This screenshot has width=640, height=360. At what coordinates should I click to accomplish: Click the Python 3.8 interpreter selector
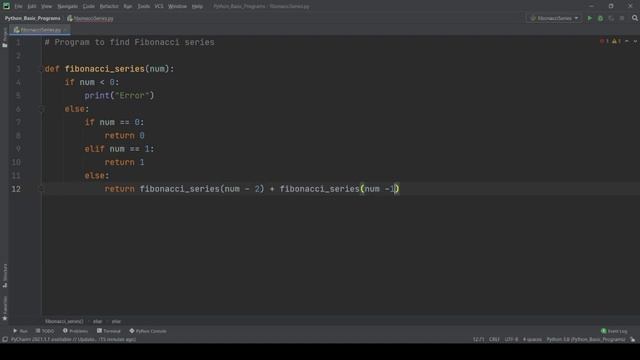pos(586,340)
